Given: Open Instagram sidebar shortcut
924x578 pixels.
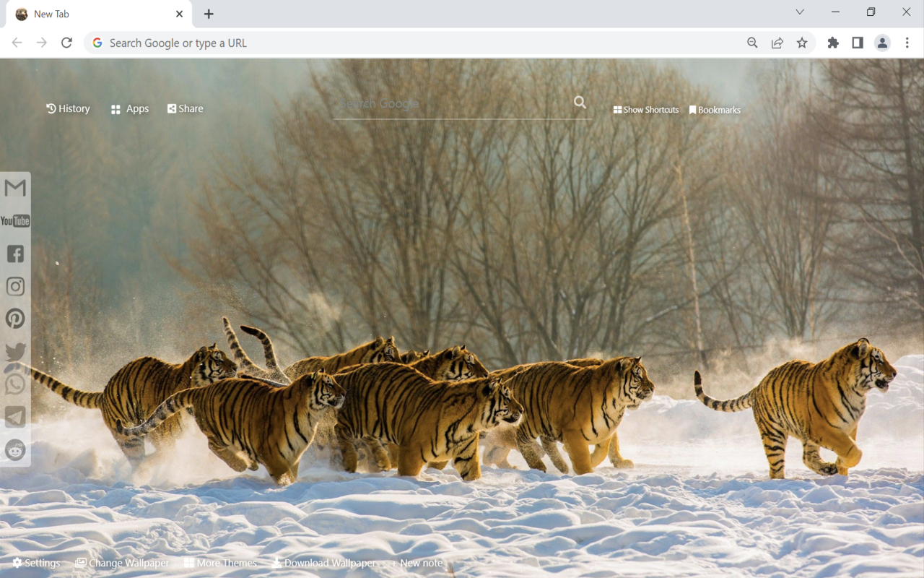Looking at the screenshot, I should tap(15, 286).
